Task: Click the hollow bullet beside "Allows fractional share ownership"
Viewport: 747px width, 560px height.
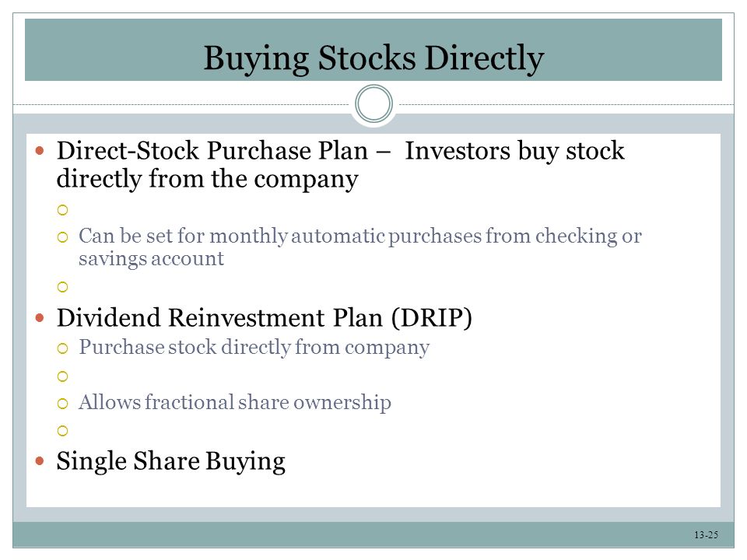Action: pyautogui.click(x=62, y=404)
